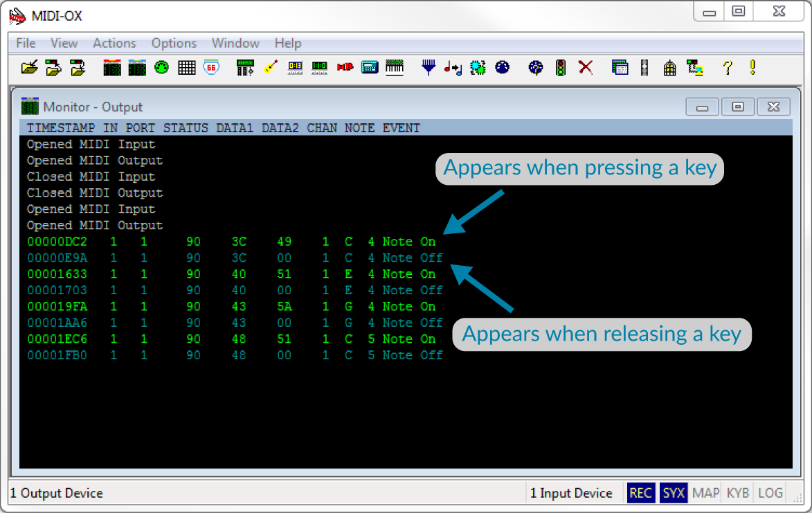Select the first Note On event row
Image resolution: width=812 pixels, height=513 pixels.
[231, 242]
